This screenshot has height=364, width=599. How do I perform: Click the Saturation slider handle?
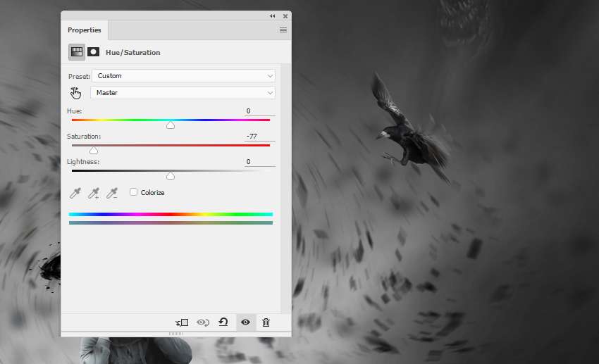coord(94,151)
